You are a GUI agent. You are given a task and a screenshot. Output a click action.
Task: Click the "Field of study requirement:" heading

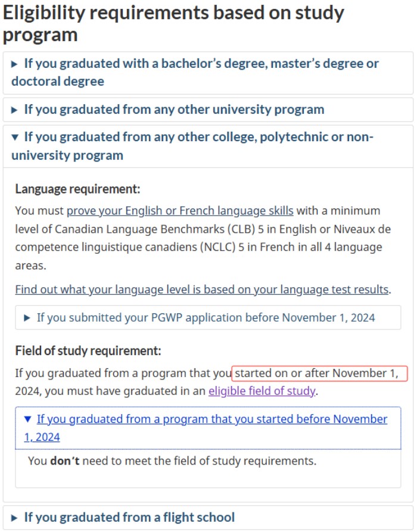pyautogui.click(x=88, y=351)
